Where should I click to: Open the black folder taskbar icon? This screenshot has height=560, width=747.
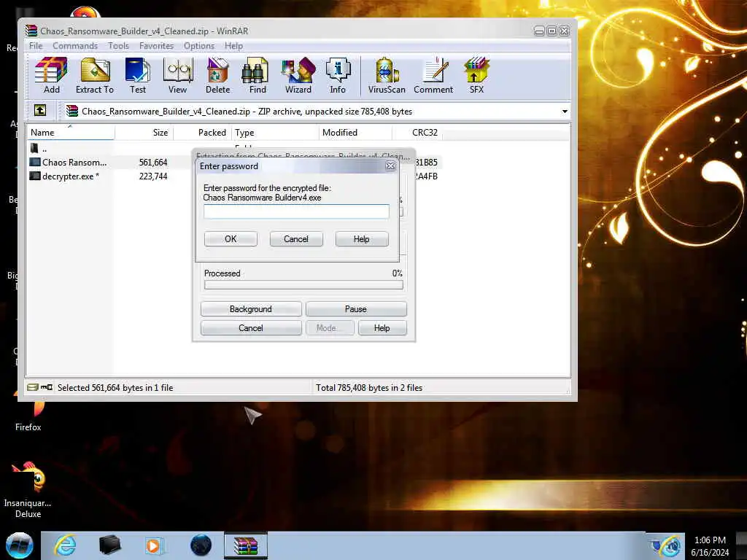pos(109,545)
